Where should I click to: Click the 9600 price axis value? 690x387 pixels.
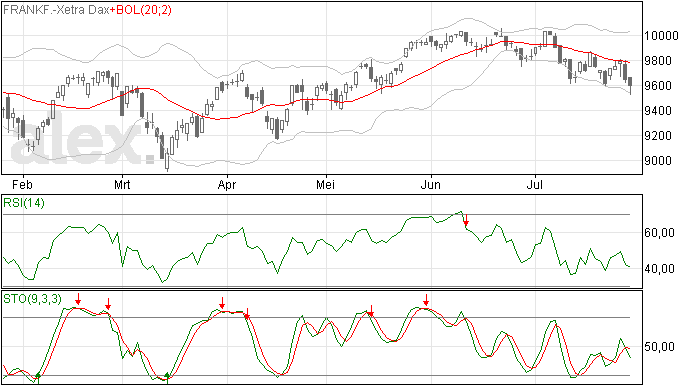pyautogui.click(x=658, y=86)
